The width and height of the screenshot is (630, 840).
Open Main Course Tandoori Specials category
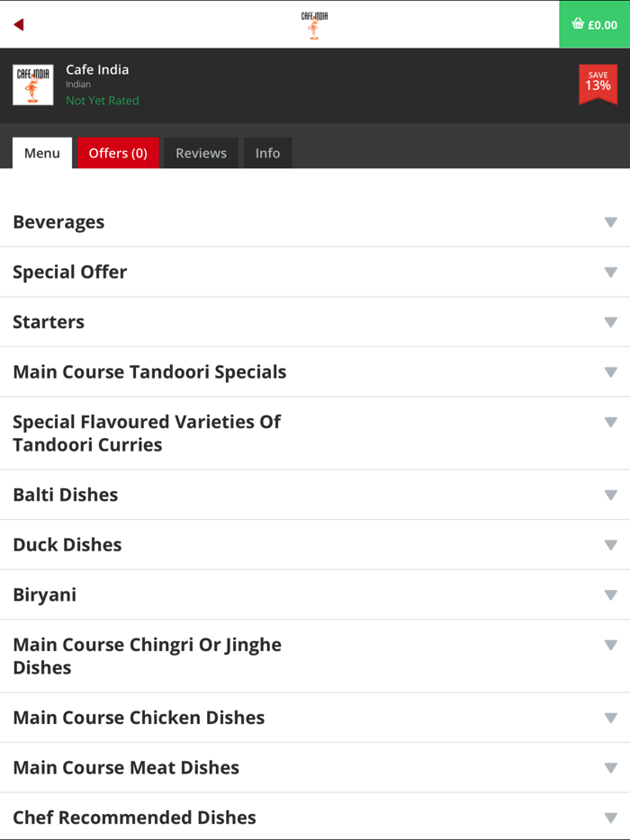pyautogui.click(x=149, y=372)
